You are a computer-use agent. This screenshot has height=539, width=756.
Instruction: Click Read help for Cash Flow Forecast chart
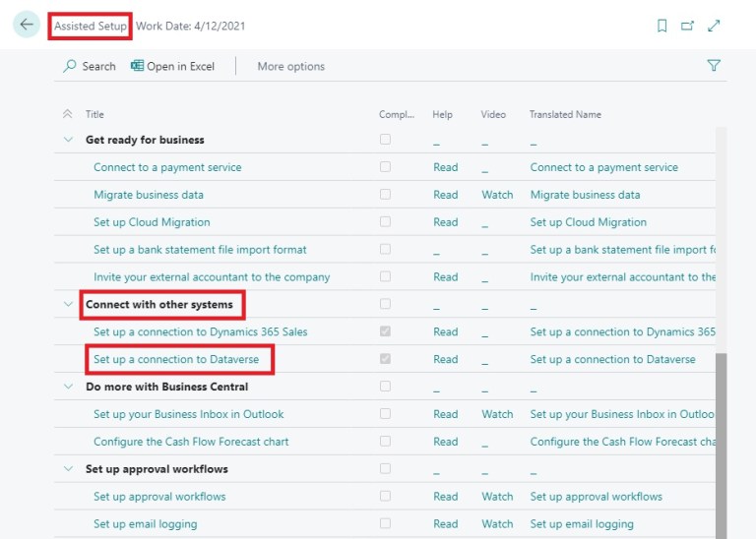pyautogui.click(x=446, y=442)
